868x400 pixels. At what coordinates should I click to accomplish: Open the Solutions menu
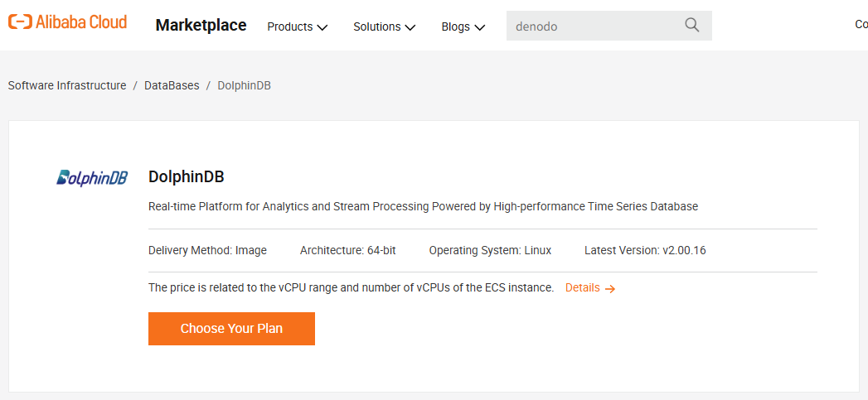(x=385, y=27)
